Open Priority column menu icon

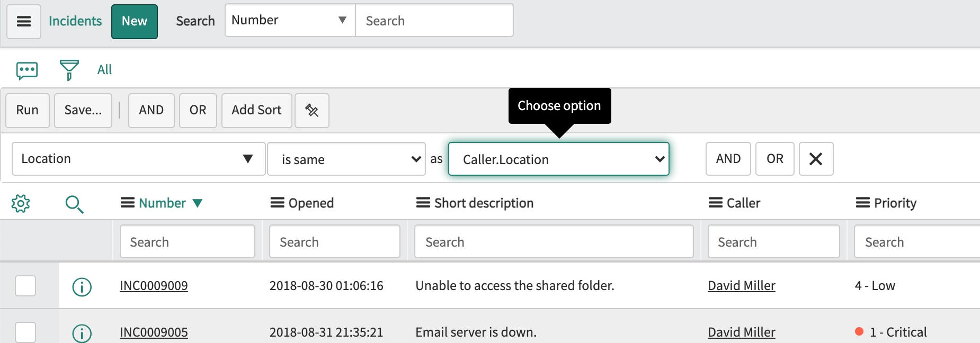(x=863, y=203)
